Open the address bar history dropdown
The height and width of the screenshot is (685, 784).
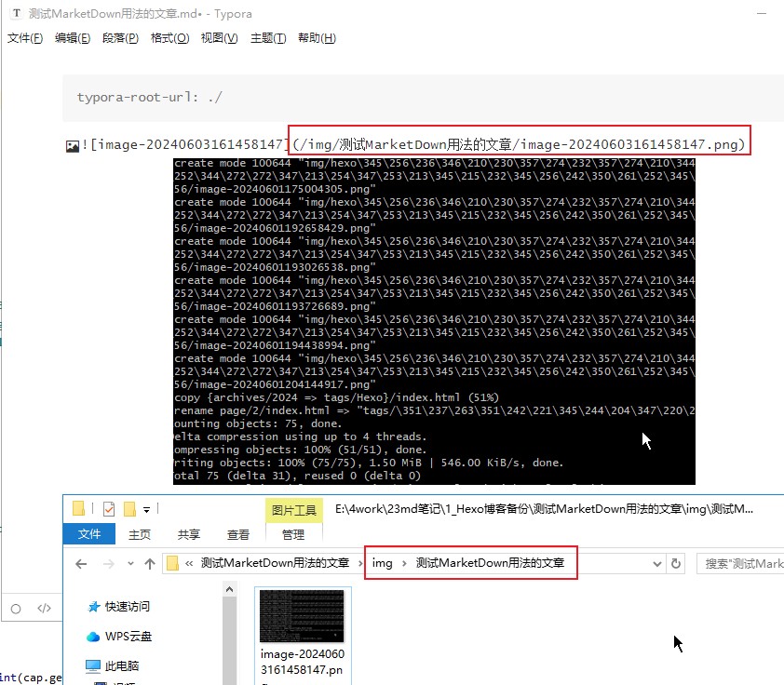click(657, 564)
